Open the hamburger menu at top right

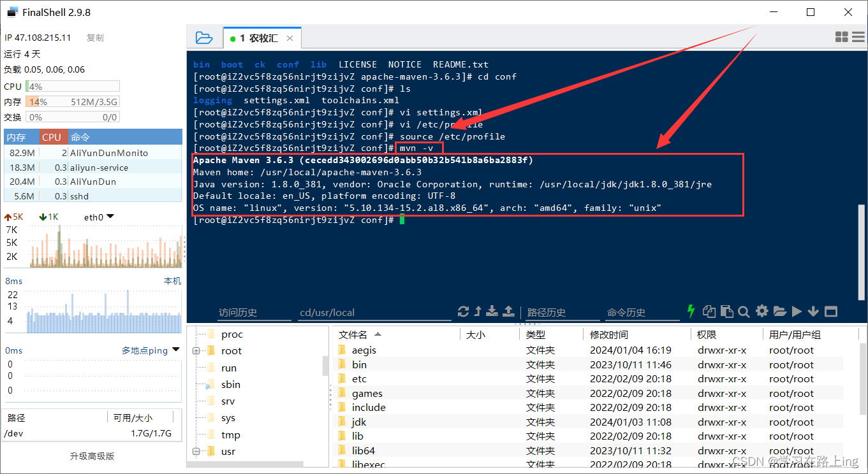(858, 38)
